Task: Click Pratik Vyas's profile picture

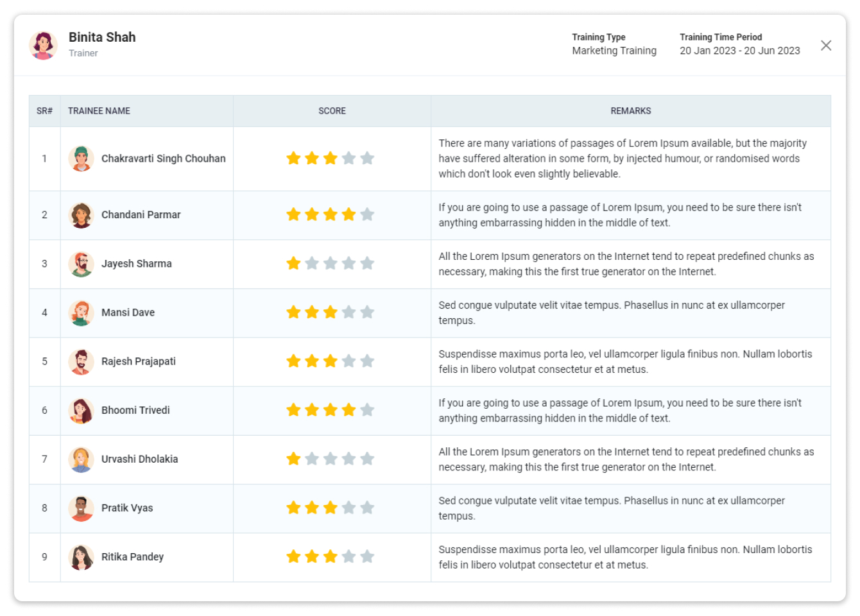Action: click(x=82, y=508)
